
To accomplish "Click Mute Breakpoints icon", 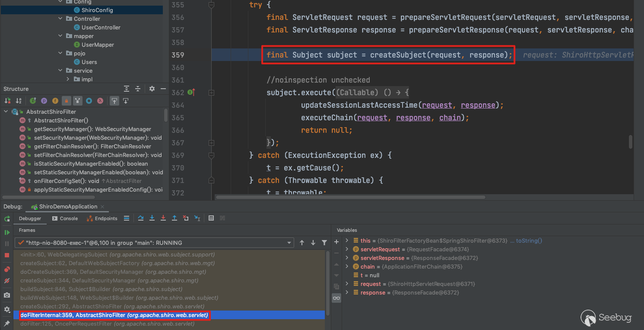I will 7,281.
